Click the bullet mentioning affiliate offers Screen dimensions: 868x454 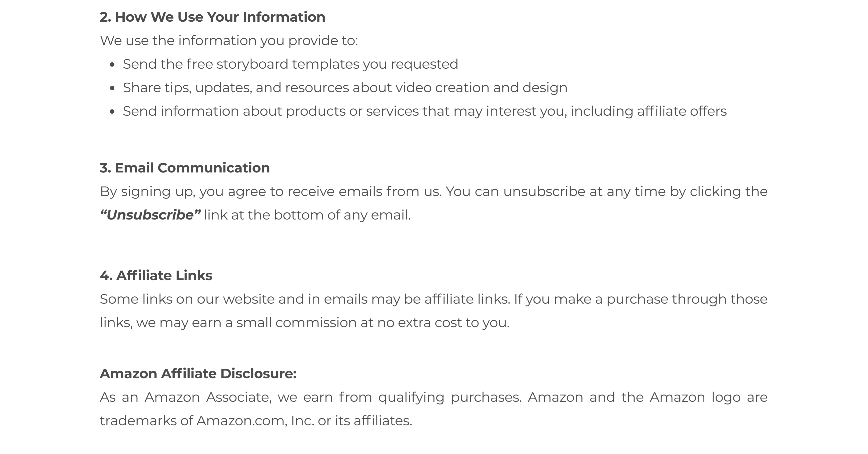[x=425, y=111]
